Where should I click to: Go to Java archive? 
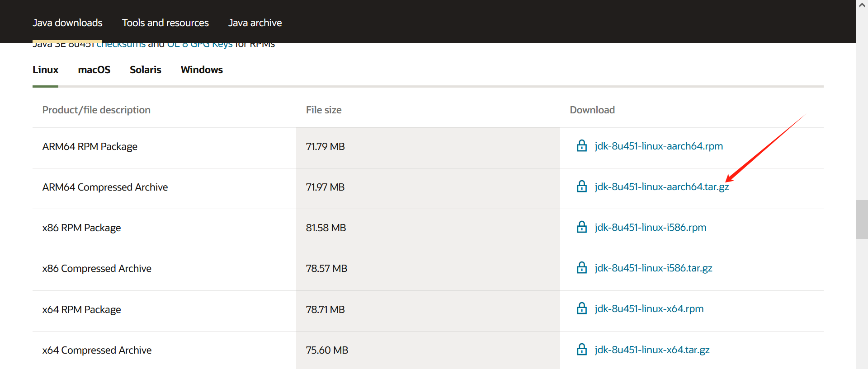pyautogui.click(x=255, y=23)
